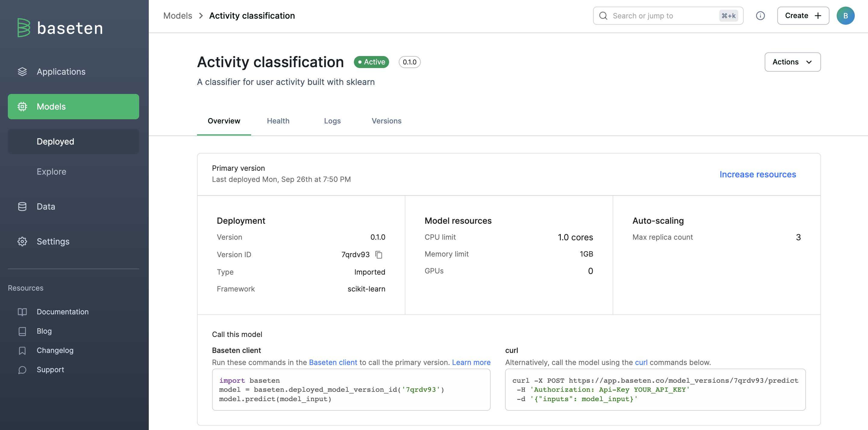Image resolution: width=868 pixels, height=430 pixels.
Task: Open the Logs tab
Action: point(332,121)
